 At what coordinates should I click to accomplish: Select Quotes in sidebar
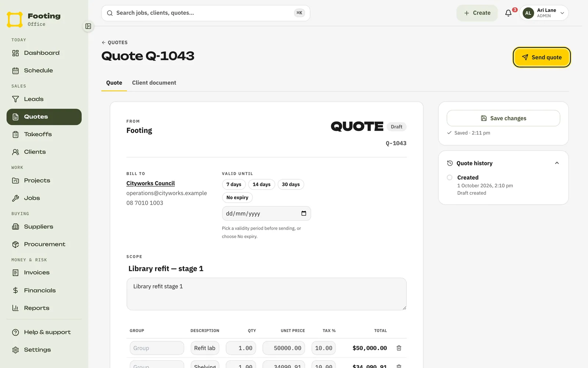[x=44, y=117]
